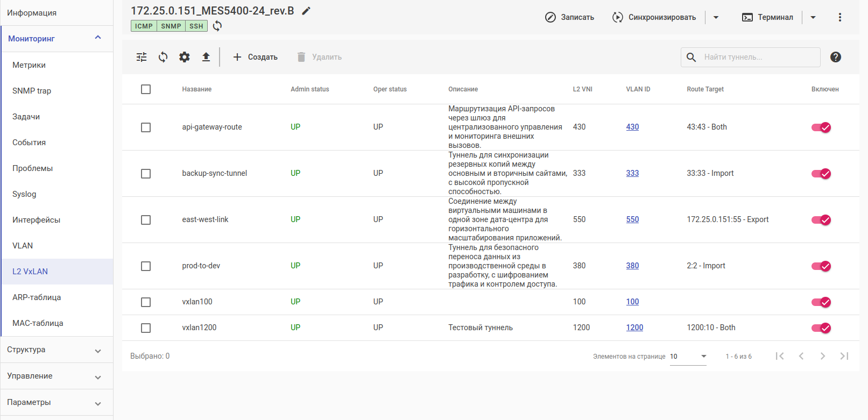Open the table filter settings icon
Viewport: 868px width, 420px height.
[x=142, y=57]
